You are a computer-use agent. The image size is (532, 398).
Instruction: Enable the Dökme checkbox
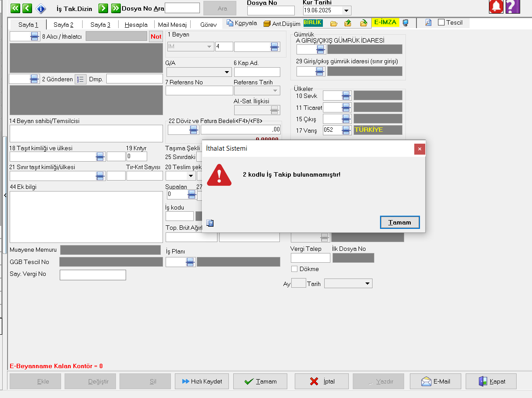point(295,269)
